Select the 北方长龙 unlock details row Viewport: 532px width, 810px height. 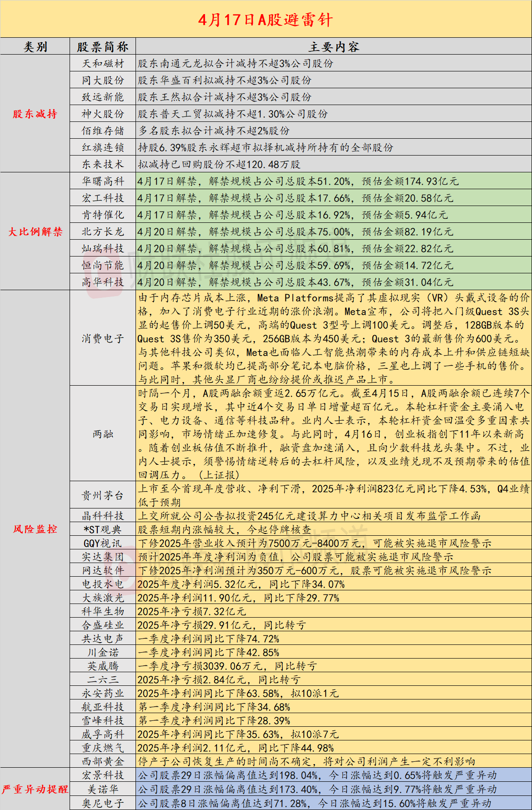click(x=296, y=232)
